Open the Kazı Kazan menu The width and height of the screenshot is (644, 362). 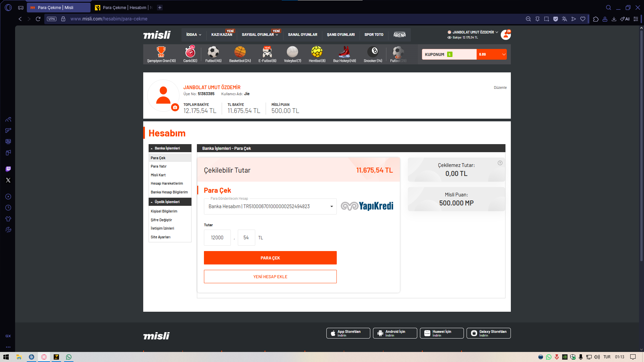(x=222, y=35)
